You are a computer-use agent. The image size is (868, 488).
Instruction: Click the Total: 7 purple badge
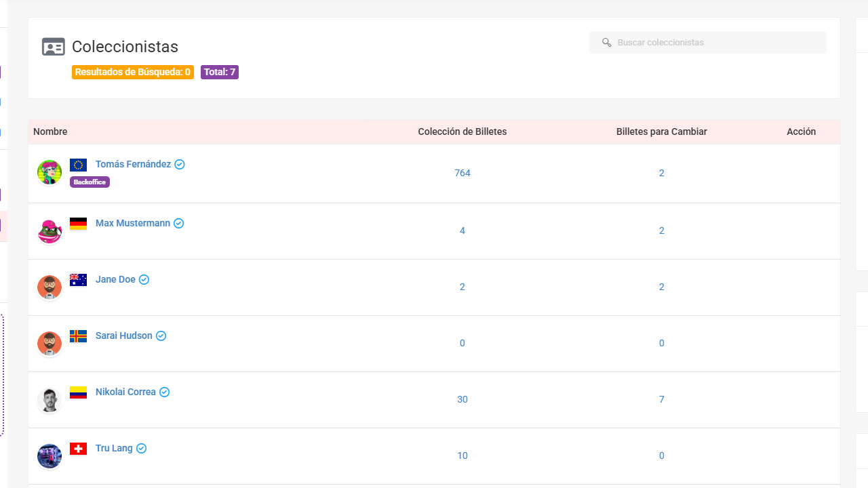tap(219, 72)
